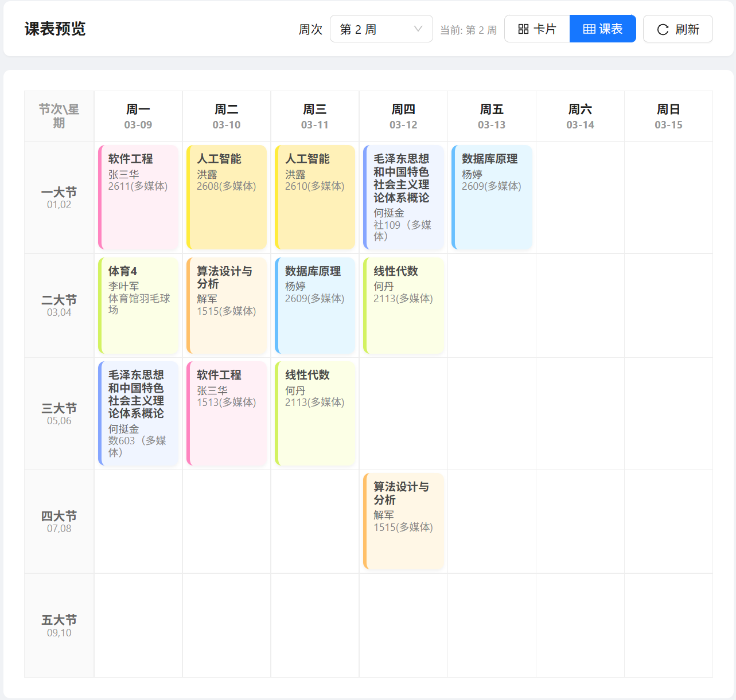The height and width of the screenshot is (700, 736).
Task: Select 算法设计与分析 in fourth period Thursday
Action: point(403,521)
